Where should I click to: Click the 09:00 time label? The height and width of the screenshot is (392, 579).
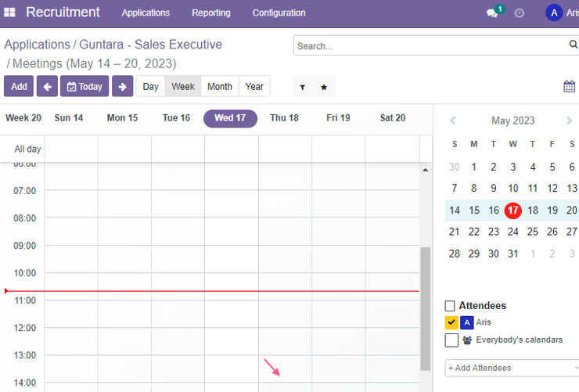(x=25, y=246)
